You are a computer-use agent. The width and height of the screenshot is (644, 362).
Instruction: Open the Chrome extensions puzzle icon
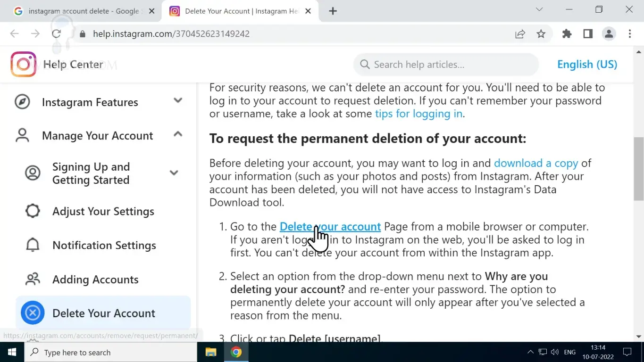pos(567,33)
